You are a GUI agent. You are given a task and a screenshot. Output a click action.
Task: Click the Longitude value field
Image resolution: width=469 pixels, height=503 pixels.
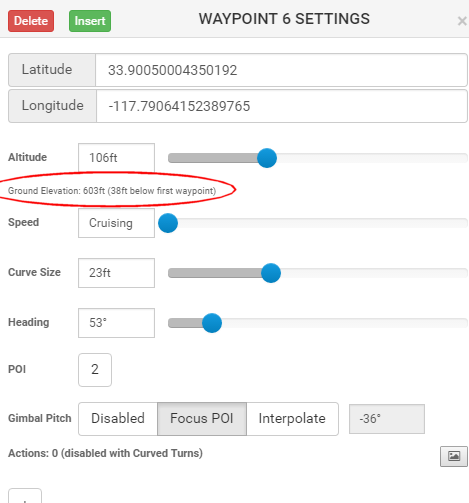[x=282, y=106]
